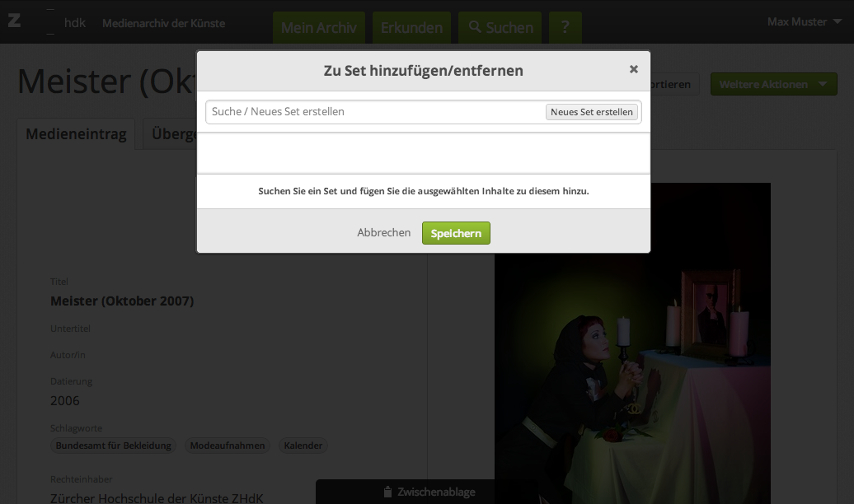The height and width of the screenshot is (504, 854).
Task: Open help with the question mark button
Action: coord(565,27)
